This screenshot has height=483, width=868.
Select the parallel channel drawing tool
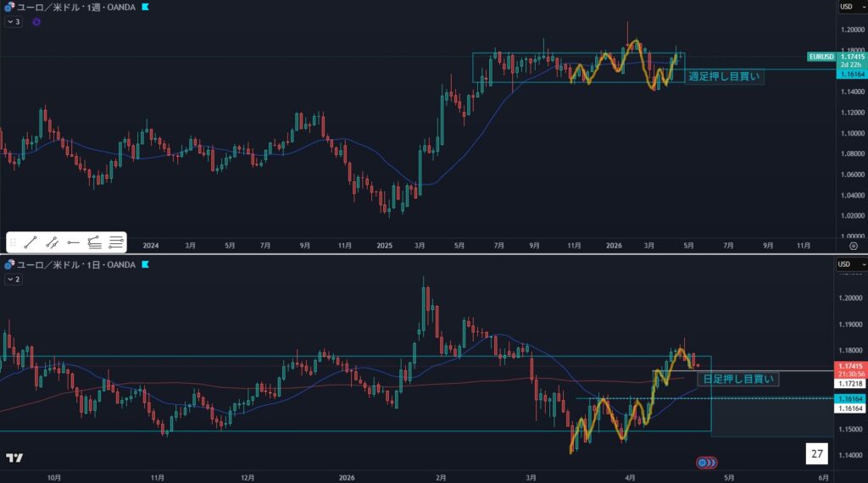click(52, 242)
